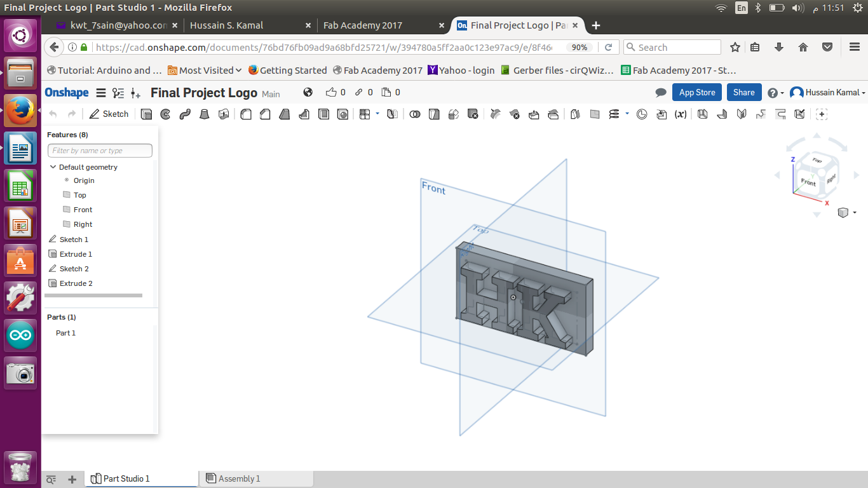The height and width of the screenshot is (488, 868).
Task: Select the Revolve tool
Action: (165, 114)
